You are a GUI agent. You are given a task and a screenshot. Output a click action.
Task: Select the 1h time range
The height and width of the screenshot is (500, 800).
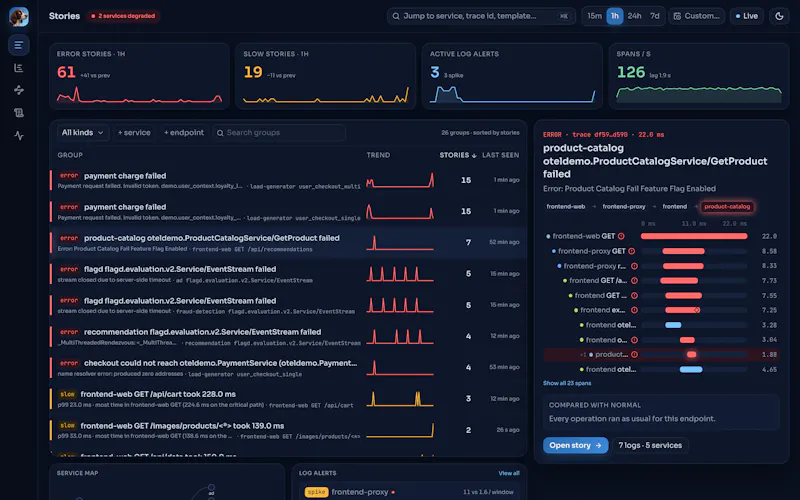click(615, 16)
